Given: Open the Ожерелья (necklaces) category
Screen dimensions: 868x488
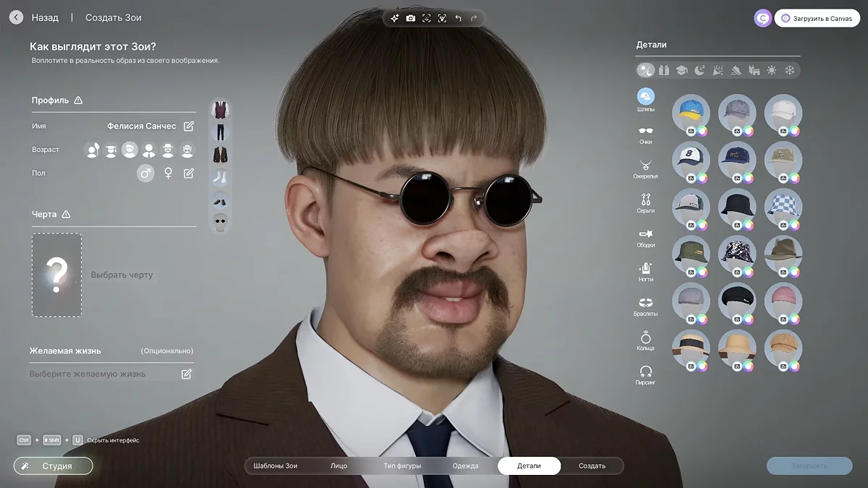Looking at the screenshot, I should 646,165.
